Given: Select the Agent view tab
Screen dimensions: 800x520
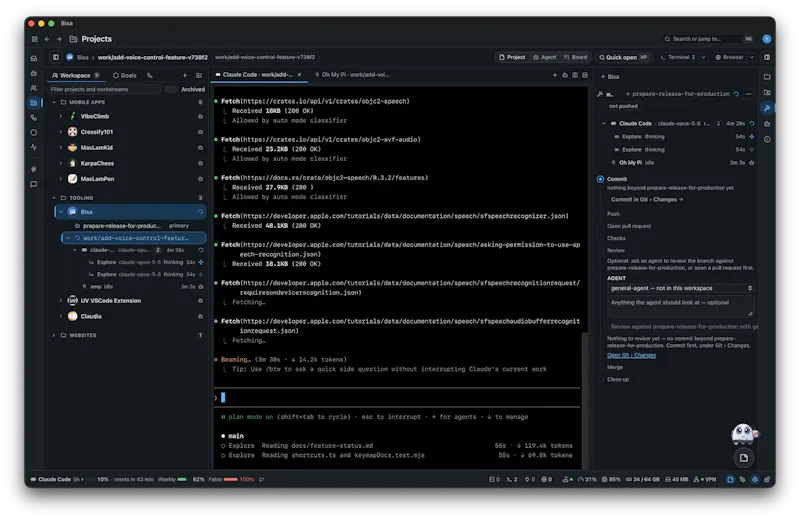Looking at the screenshot, I should point(544,57).
